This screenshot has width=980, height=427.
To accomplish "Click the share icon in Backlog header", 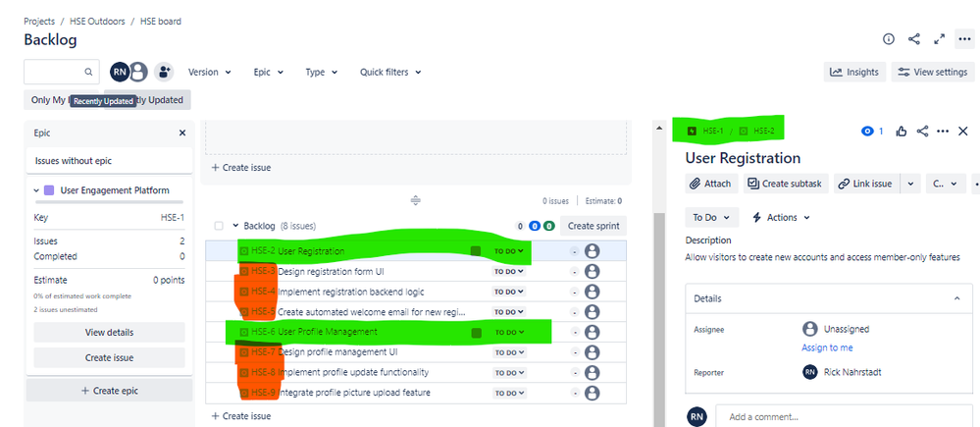I will pyautogui.click(x=913, y=39).
